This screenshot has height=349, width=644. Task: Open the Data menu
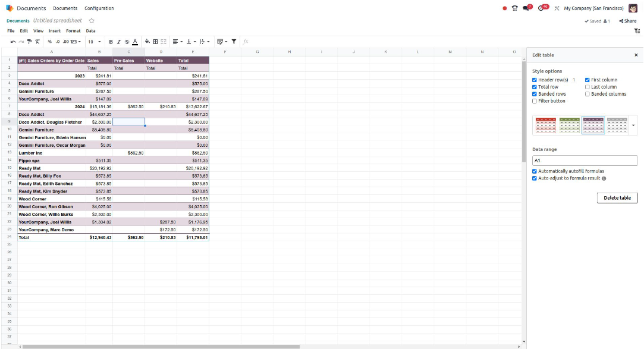click(90, 31)
